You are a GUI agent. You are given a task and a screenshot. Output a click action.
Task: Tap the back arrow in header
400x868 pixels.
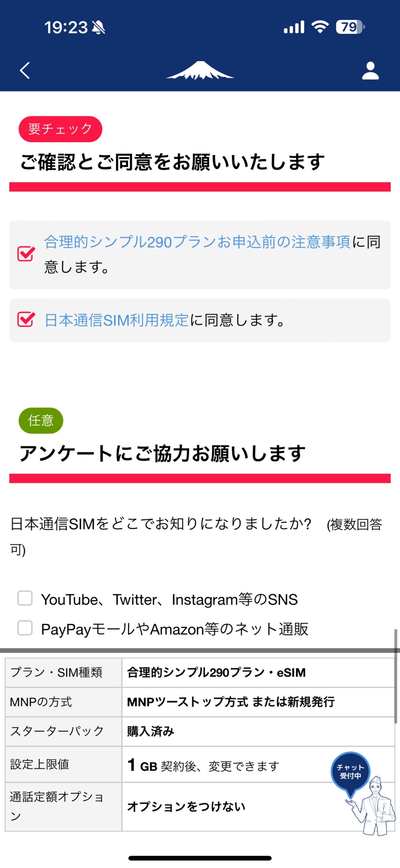coord(25,71)
